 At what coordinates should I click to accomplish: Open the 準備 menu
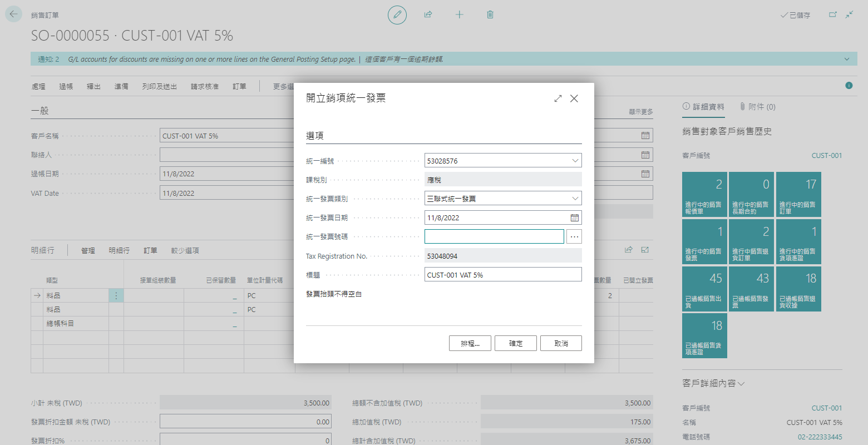click(121, 87)
